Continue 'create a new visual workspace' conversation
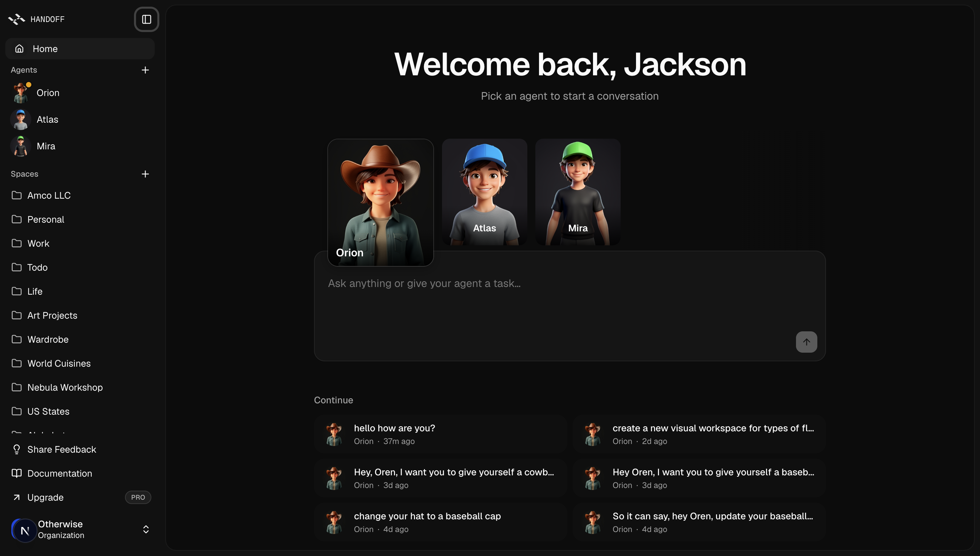Viewport: 980px width, 556px height. pyautogui.click(x=699, y=434)
